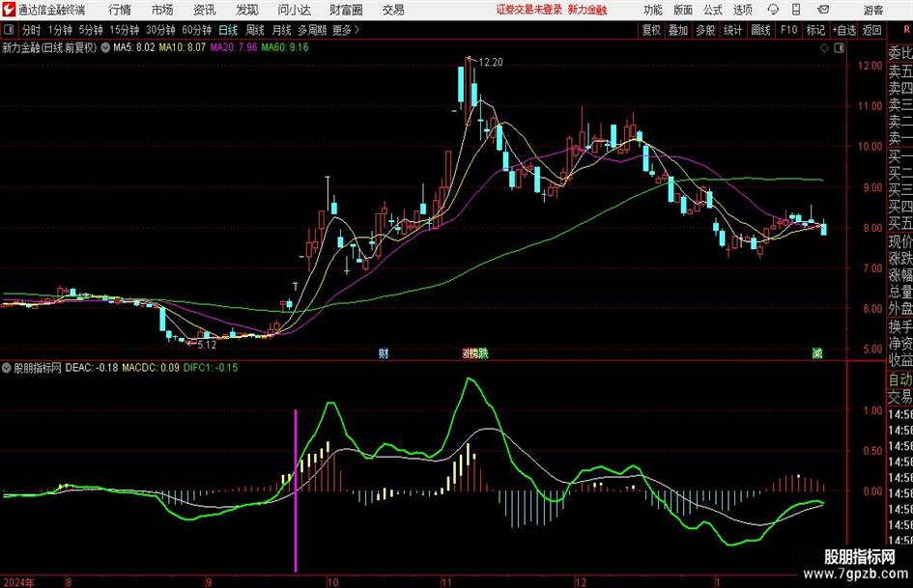913x588 pixels.
Task: Click the 复权 toolbar button
Action: pos(651,30)
